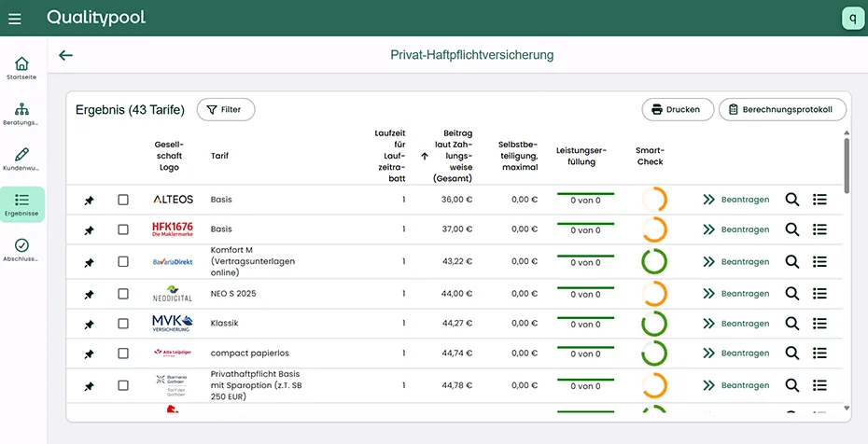This screenshot has width=868, height=444.
Task: Click the Selbstbeteiligung, maximal column header
Action: click(x=518, y=156)
